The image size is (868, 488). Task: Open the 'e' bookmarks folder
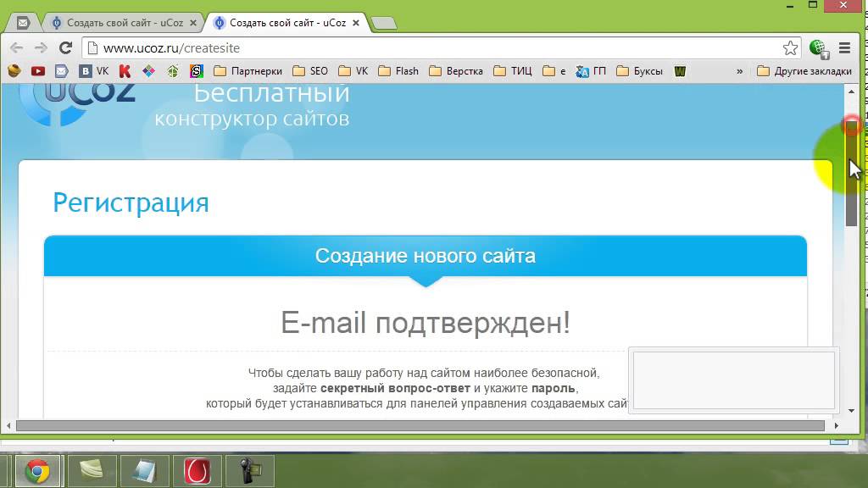pyautogui.click(x=554, y=71)
